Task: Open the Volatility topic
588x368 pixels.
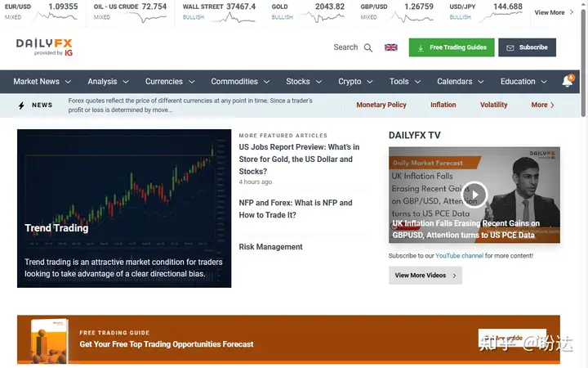Action: pos(493,105)
